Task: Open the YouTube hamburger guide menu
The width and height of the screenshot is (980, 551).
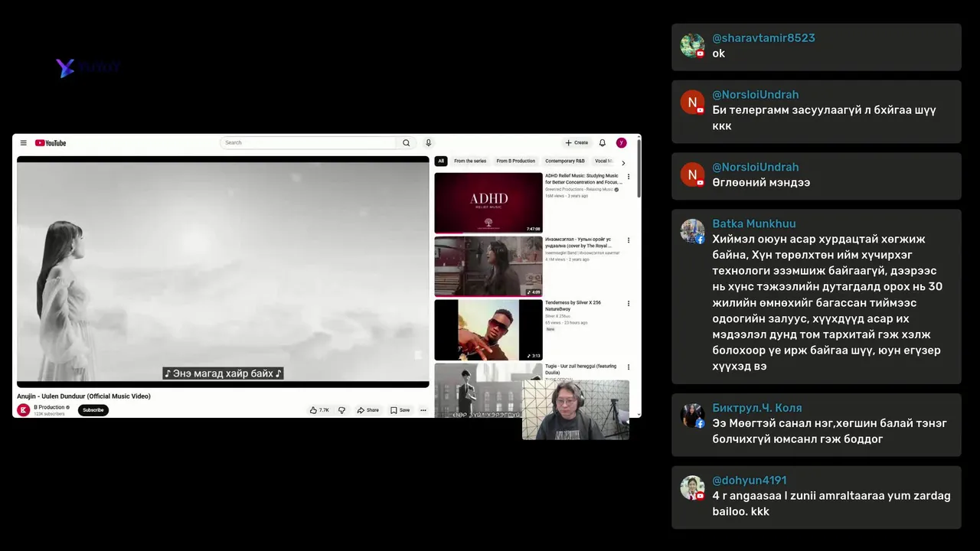Action: tap(23, 143)
